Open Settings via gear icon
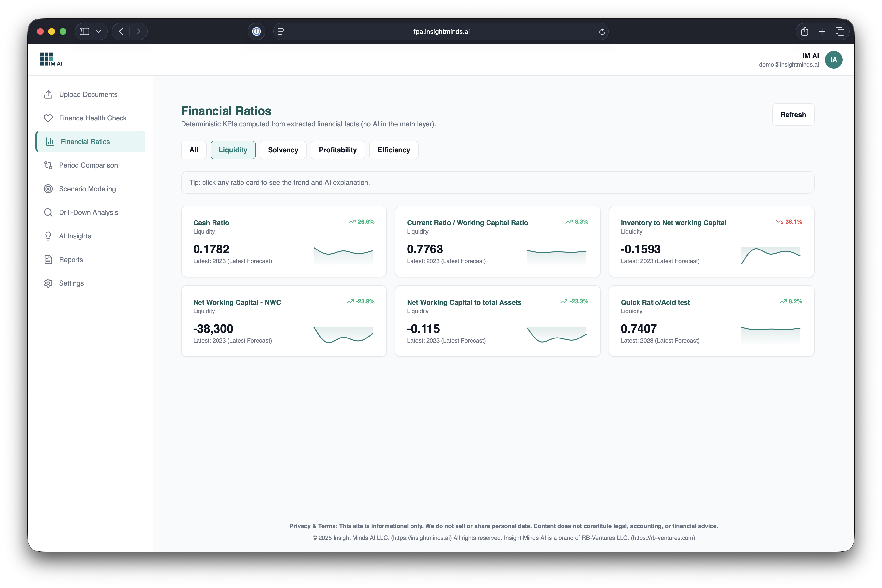Viewport: 882px width, 588px height. click(x=48, y=283)
